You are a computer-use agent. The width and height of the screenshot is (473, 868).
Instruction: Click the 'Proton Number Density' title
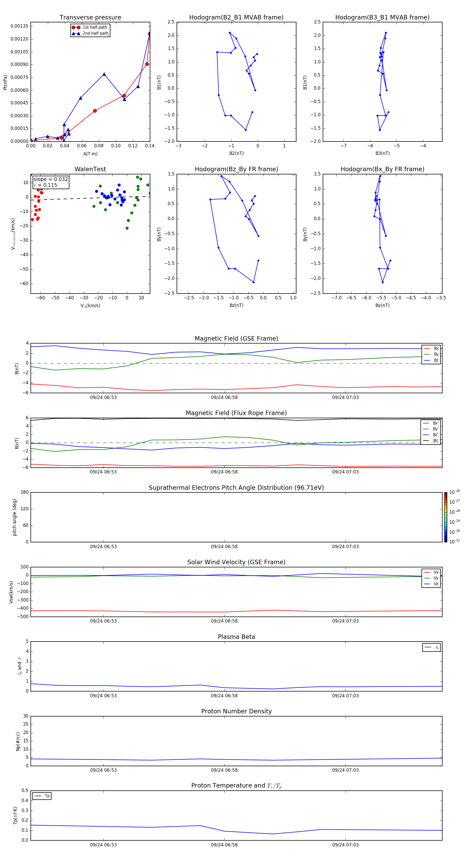236,711
